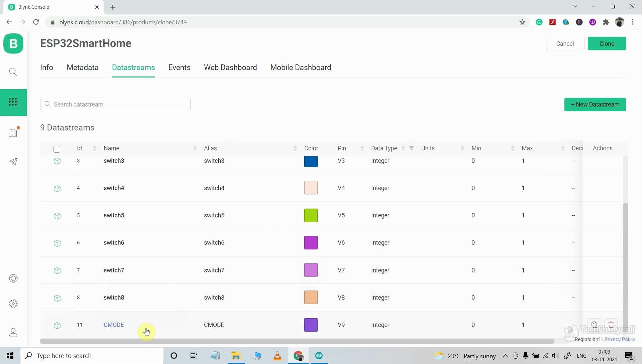Open the Blynk search sidebar icon

pyautogui.click(x=13, y=72)
